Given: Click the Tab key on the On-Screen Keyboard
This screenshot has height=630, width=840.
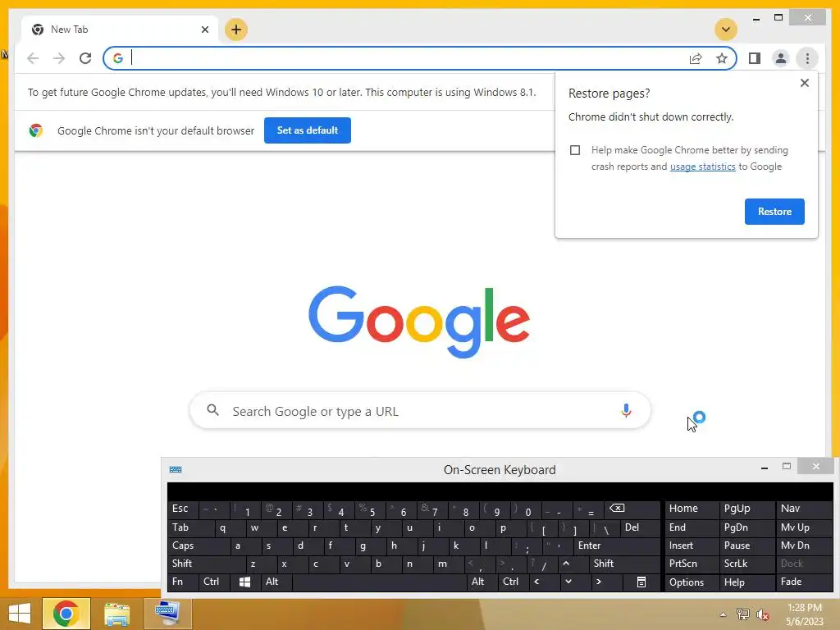Looking at the screenshot, I should point(191,527).
